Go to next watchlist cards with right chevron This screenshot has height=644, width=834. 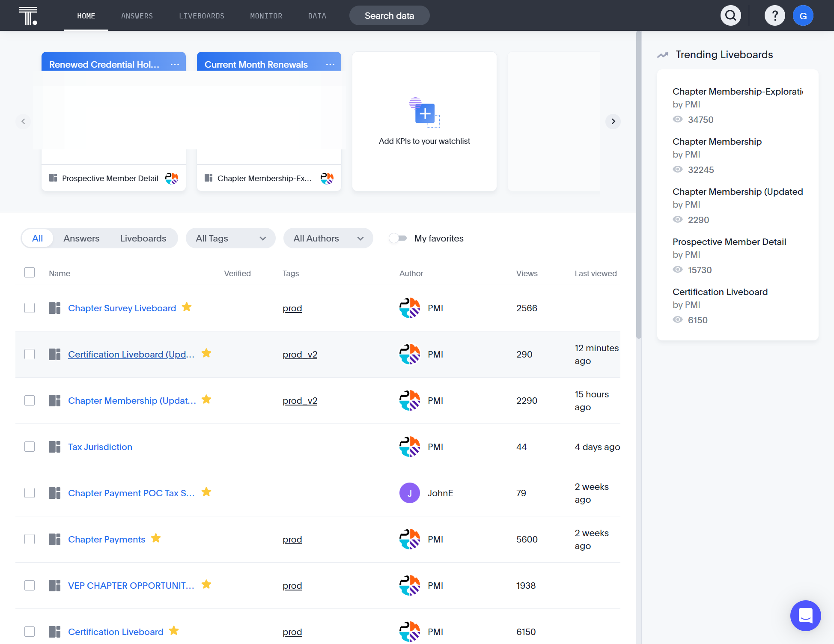pyautogui.click(x=613, y=122)
